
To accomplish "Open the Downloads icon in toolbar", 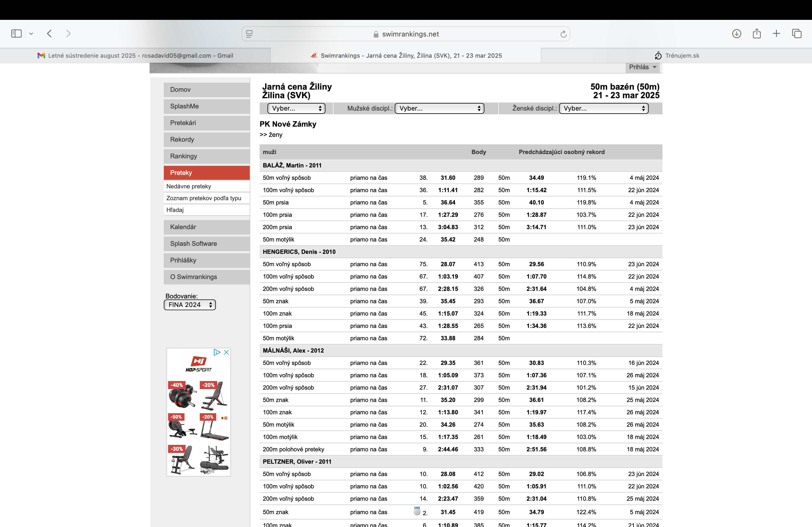I will [x=736, y=33].
